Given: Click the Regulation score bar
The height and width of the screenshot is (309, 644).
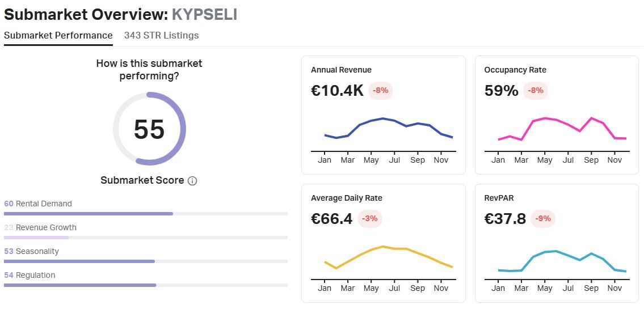Looking at the screenshot, I should [145, 285].
